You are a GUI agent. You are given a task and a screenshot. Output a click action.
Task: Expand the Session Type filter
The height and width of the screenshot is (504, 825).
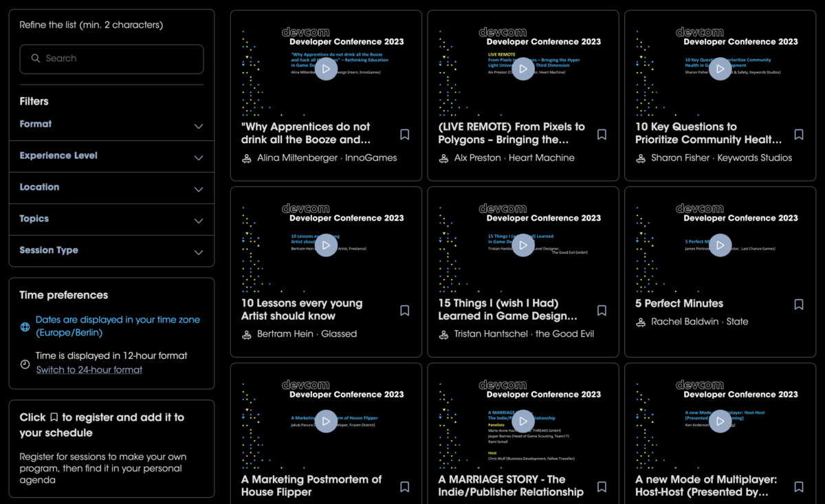coord(198,252)
